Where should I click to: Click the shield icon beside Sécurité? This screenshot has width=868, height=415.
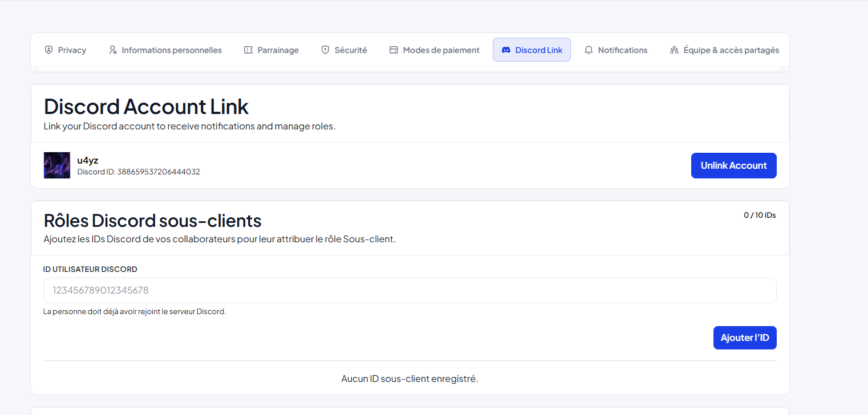325,50
